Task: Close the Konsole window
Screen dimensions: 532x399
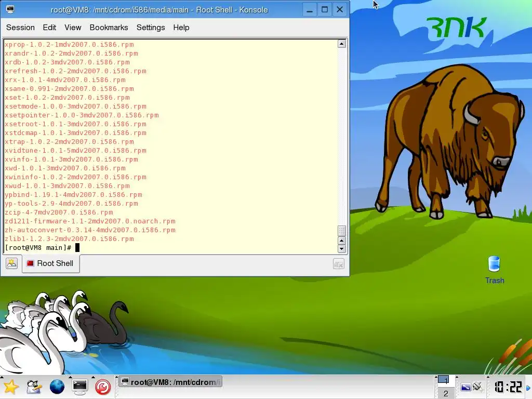Action: pyautogui.click(x=340, y=9)
